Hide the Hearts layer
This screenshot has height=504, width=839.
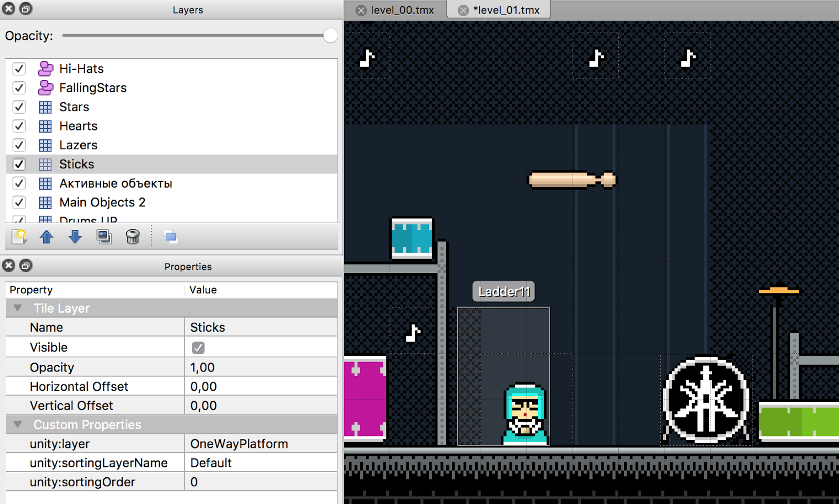[x=19, y=126]
